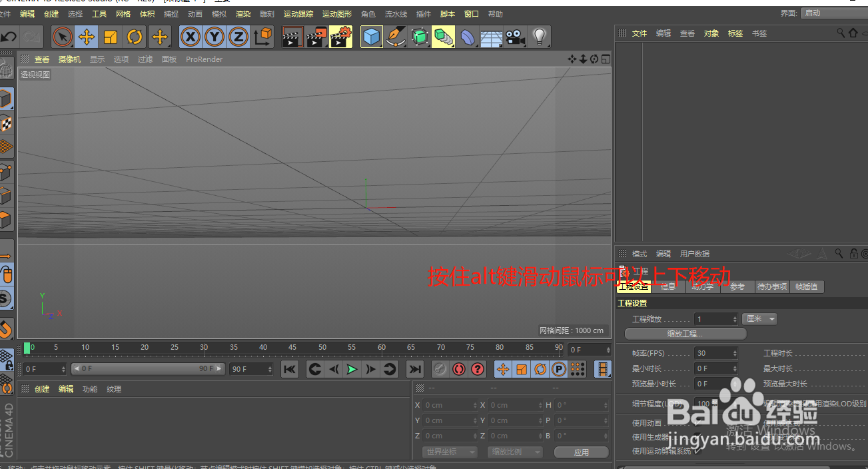868x469 pixels.
Task: Click the 应用 button
Action: click(582, 452)
